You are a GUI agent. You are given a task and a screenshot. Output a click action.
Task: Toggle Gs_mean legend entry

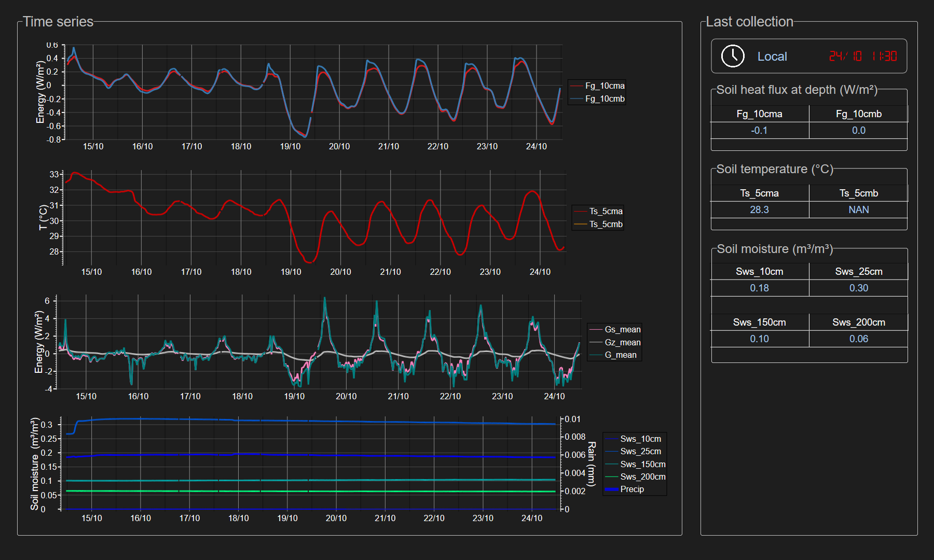point(622,330)
